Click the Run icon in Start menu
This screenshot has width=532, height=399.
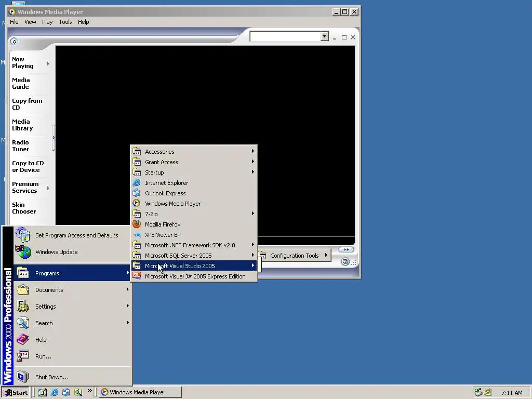[23, 356]
